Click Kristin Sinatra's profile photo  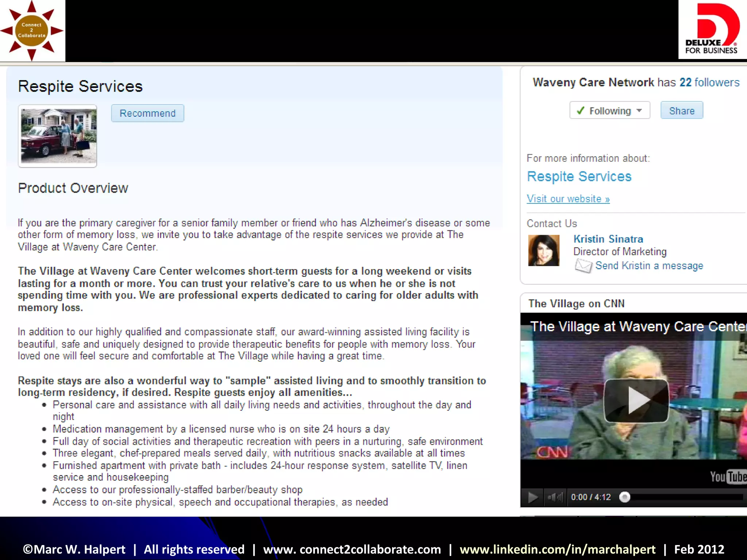[543, 250]
